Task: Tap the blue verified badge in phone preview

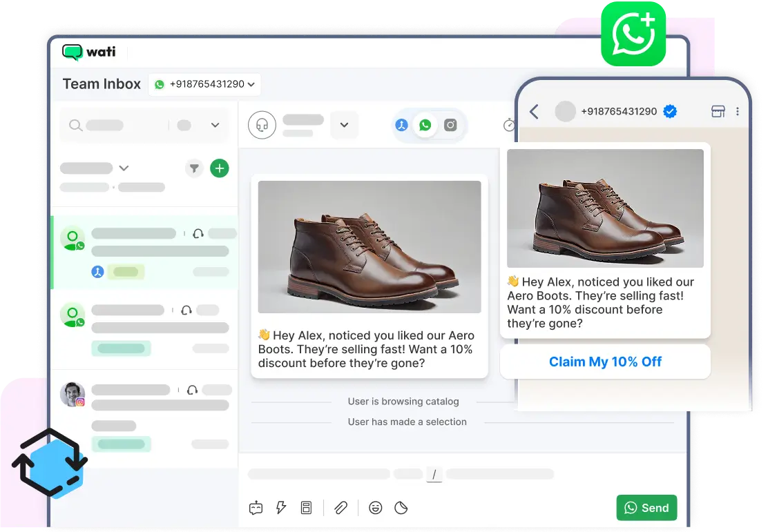Action: 670,112
